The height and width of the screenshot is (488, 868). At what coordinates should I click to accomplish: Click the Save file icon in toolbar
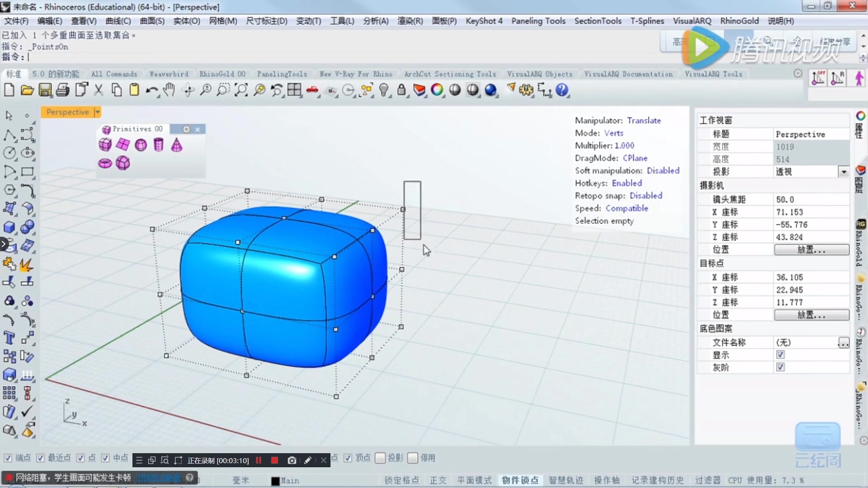[x=45, y=90]
